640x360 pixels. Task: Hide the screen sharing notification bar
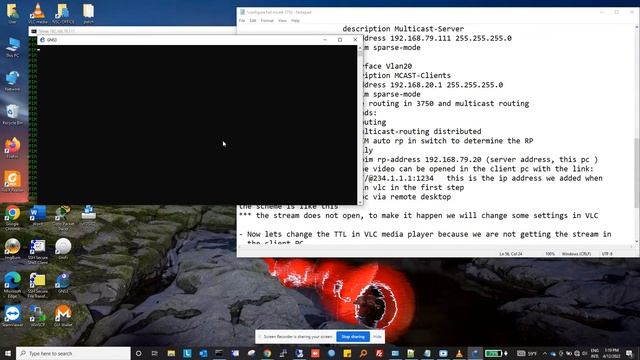377,337
